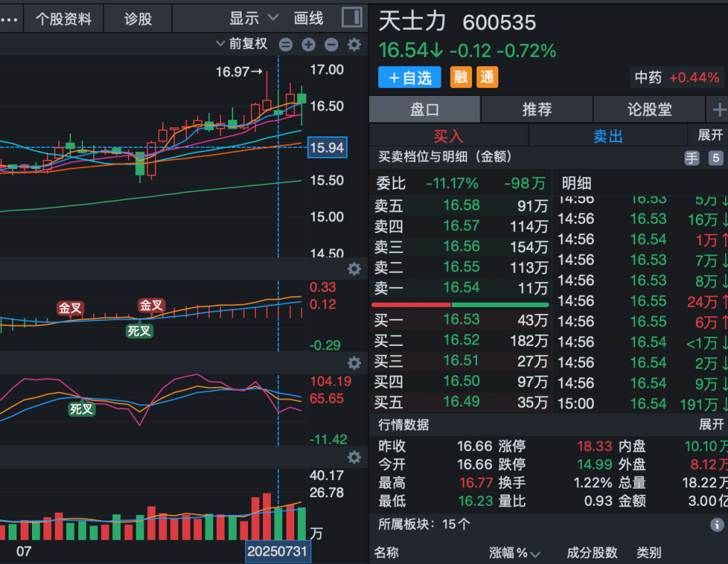Click the stock name 天士力 600535

coord(457,22)
